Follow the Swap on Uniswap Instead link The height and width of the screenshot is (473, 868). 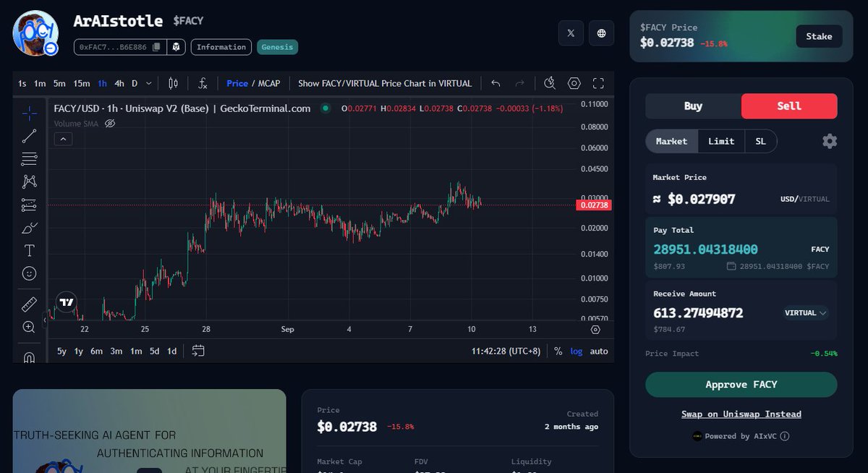pos(741,414)
